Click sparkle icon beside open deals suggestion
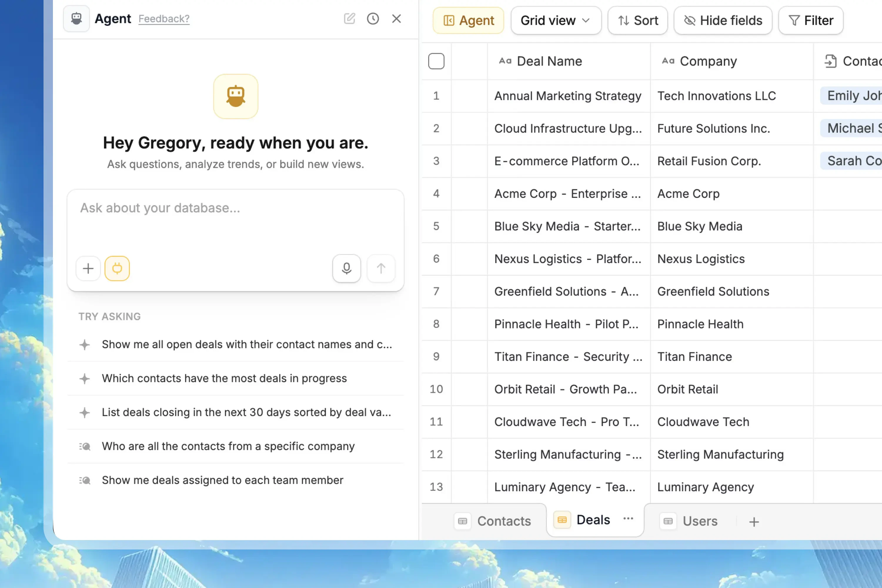This screenshot has height=588, width=882. pos(85,345)
